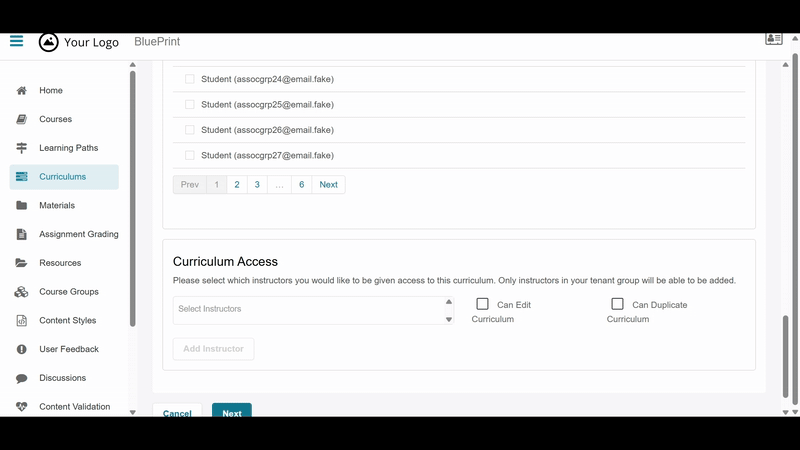Check the assocgrp24 student checkbox

coord(190,79)
